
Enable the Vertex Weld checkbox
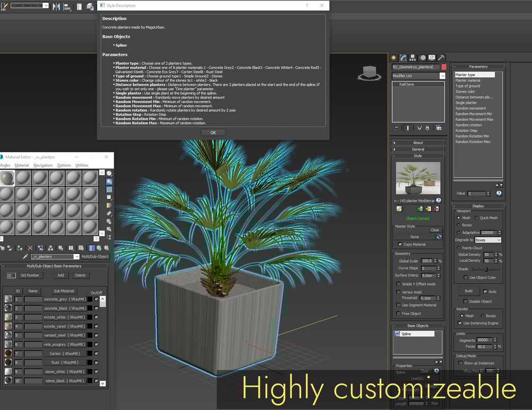coord(398,292)
